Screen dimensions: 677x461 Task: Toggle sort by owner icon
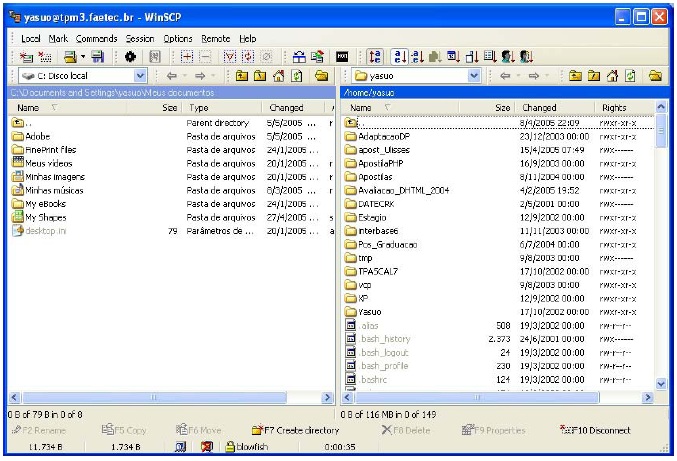pos(508,57)
